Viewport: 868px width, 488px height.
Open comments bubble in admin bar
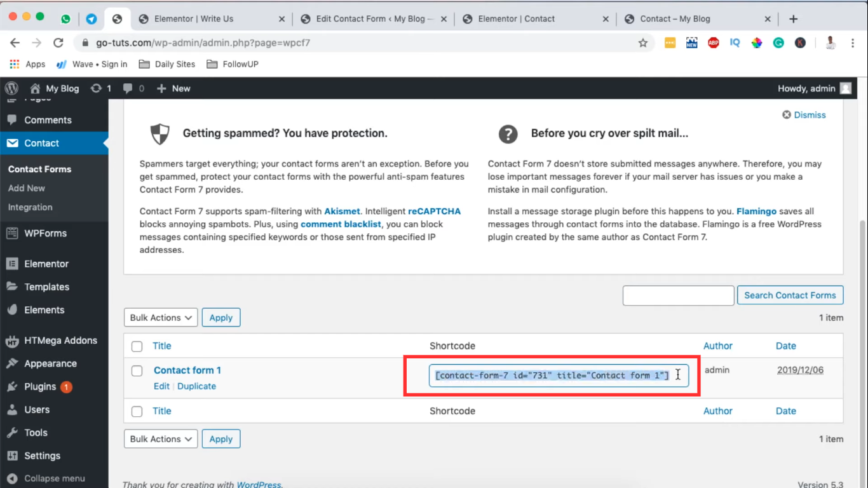(133, 88)
